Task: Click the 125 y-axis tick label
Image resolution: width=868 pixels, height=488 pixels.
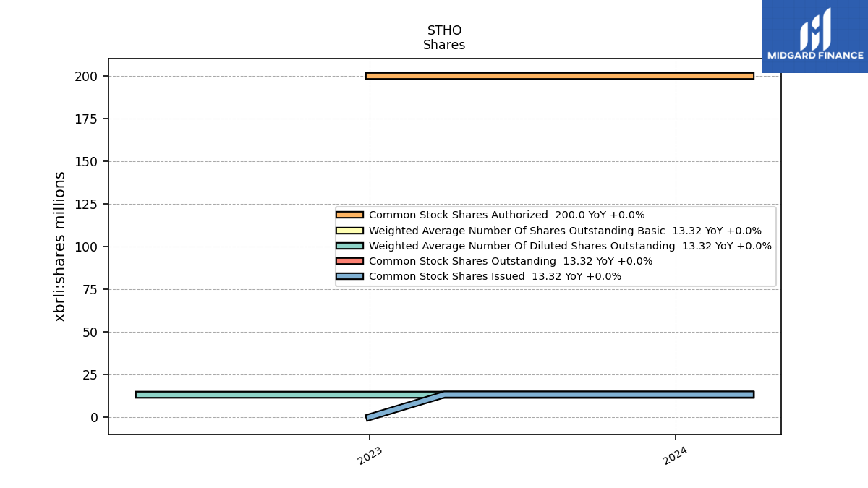Action: (86, 204)
